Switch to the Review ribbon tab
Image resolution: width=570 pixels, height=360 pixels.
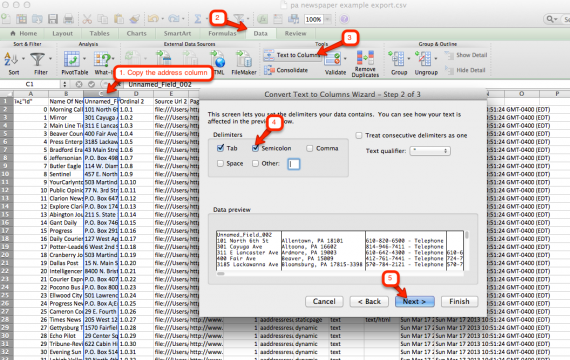pyautogui.click(x=295, y=33)
